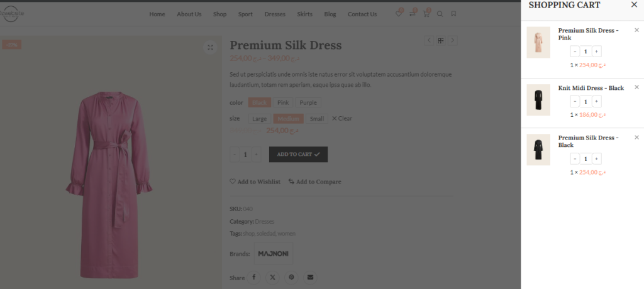644x289 pixels.
Task: Go to previous product arrow
Action: click(x=430, y=41)
